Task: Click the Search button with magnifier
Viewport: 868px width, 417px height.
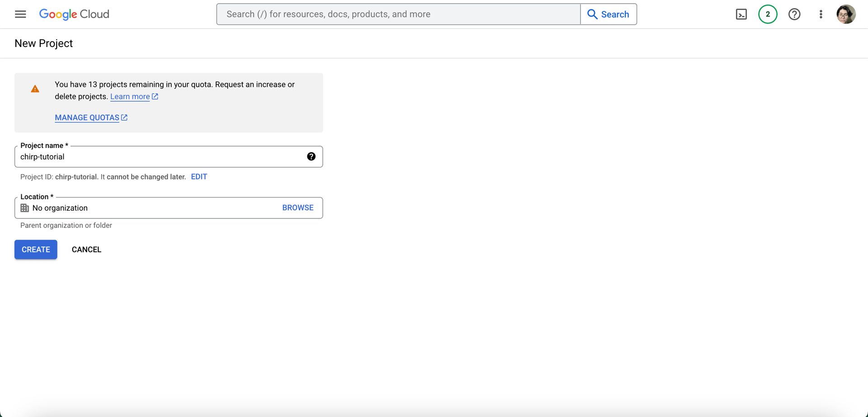Action: [609, 14]
